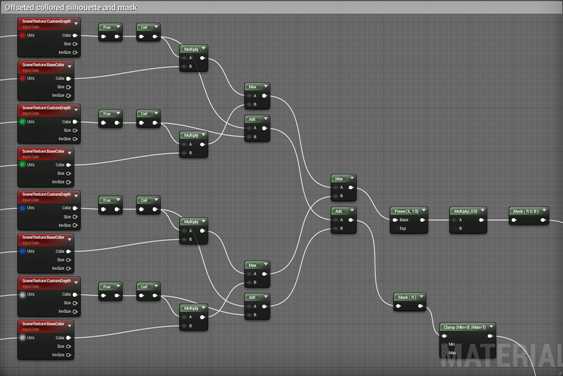The image size is (563, 376).
Task: Click Size output pin of blue-UV CustomDepth node
Action: [75, 217]
